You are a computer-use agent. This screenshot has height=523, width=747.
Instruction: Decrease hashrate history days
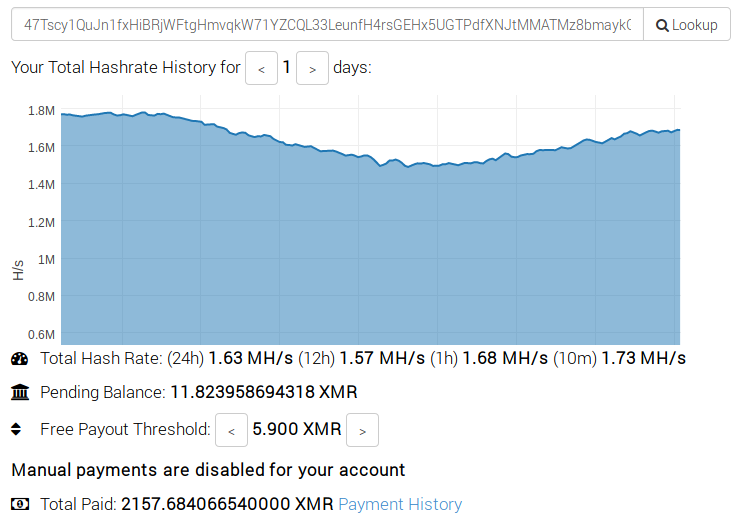pyautogui.click(x=261, y=69)
